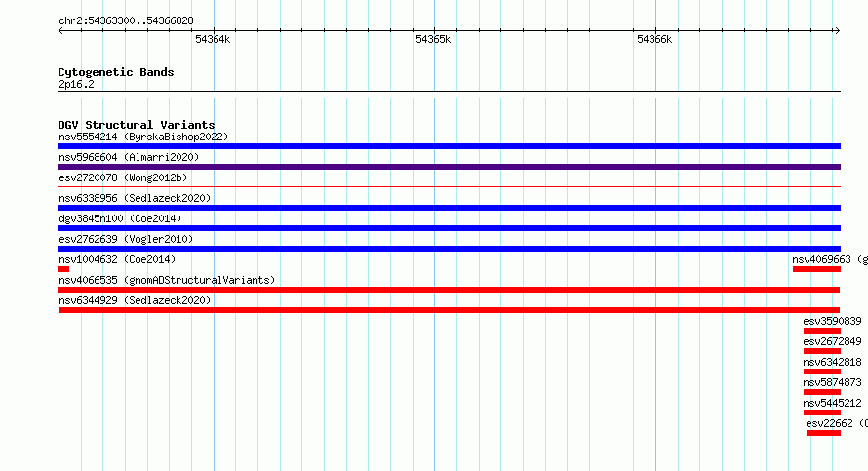Click the nsv5554214 (ByrskaBishop2022) variant label
The image size is (868, 471).
pyautogui.click(x=143, y=137)
